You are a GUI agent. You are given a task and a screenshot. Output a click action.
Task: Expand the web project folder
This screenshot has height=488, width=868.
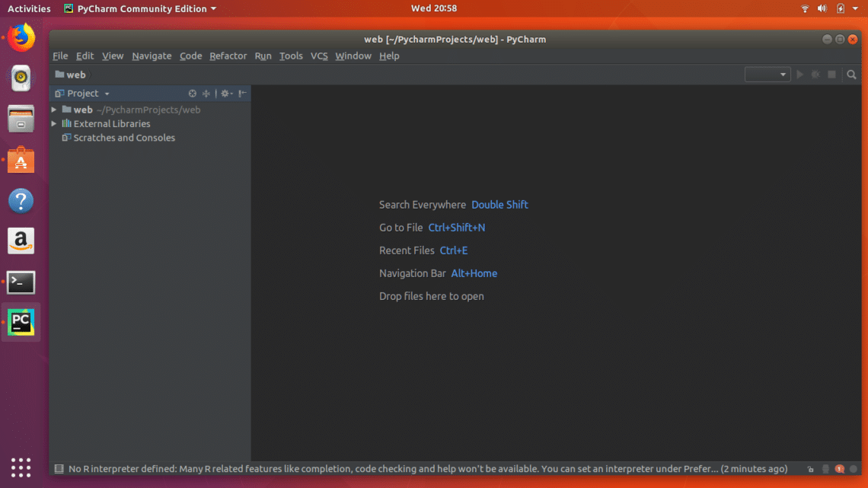(54, 110)
